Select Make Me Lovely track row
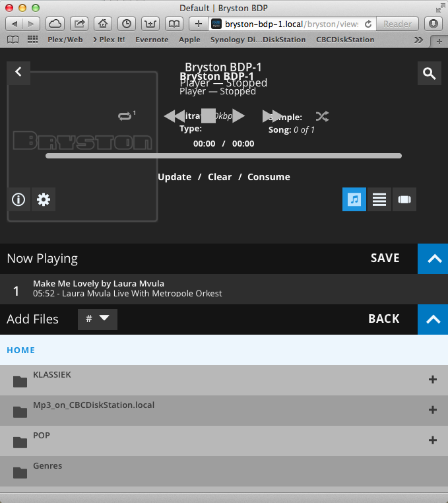Image resolution: width=448 pixels, height=503 pixels. coord(224,289)
